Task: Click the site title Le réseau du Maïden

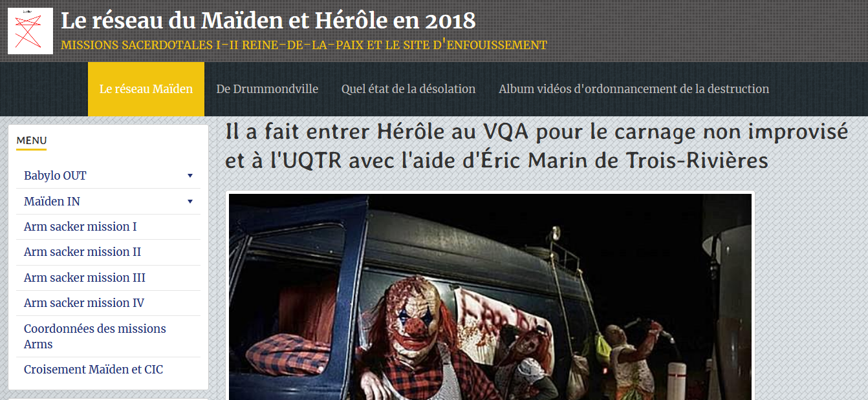Action: (x=268, y=21)
